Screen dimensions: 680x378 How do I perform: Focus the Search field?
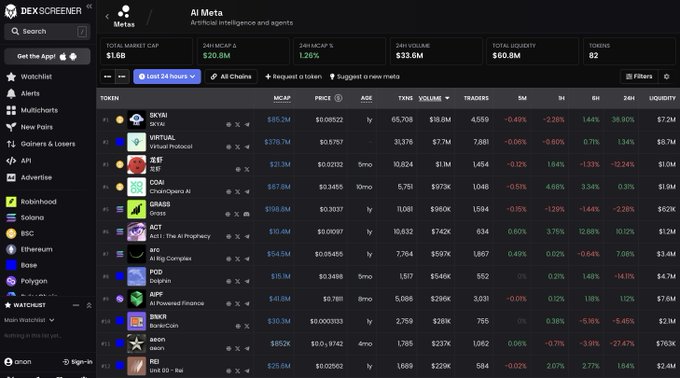pos(47,32)
